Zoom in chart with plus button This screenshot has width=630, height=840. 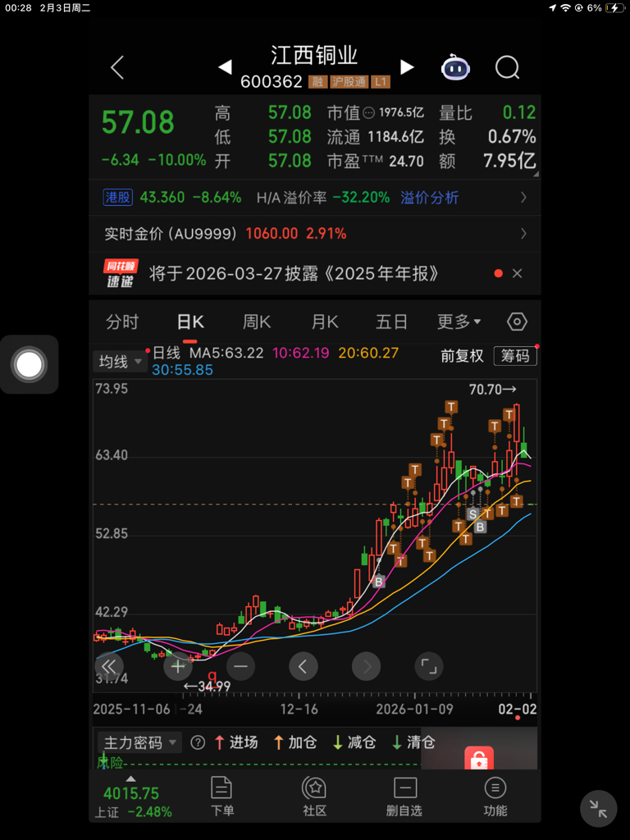click(x=178, y=666)
